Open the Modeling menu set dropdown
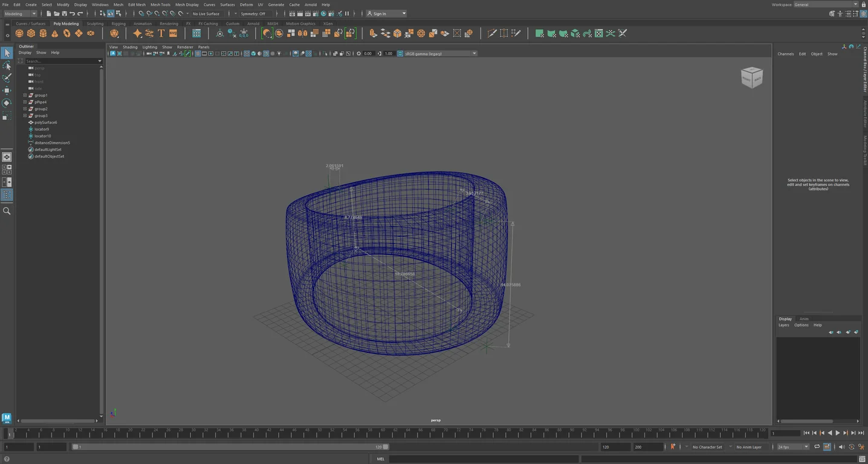868x464 pixels. pos(20,13)
